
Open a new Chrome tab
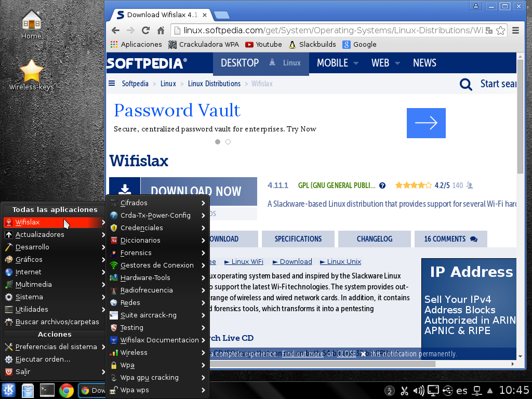click(x=222, y=15)
